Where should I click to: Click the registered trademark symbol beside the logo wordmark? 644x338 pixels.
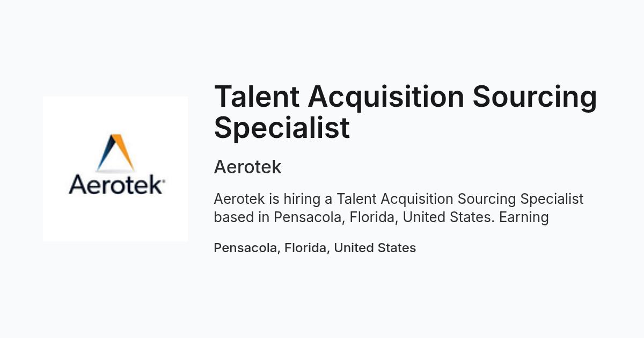(163, 182)
